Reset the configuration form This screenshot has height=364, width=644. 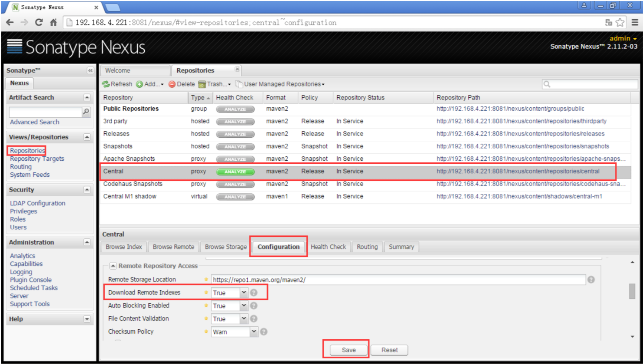tap(390, 350)
